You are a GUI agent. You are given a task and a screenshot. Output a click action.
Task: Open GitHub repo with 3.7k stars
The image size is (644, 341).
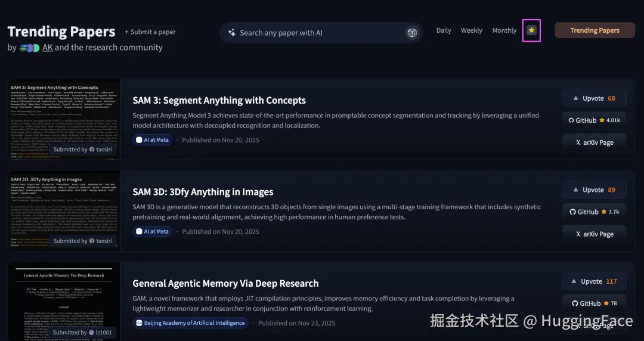click(595, 212)
